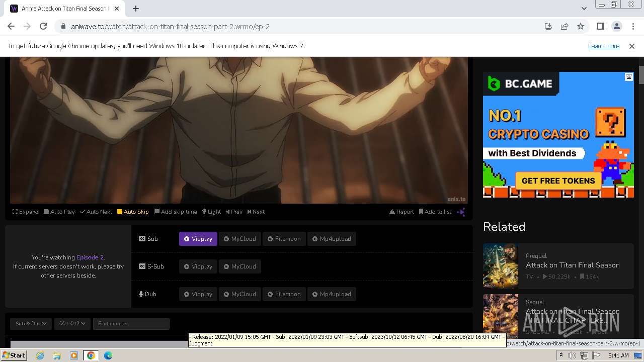The height and width of the screenshot is (362, 644).
Task: Expand the video player to wide view
Action: pyautogui.click(x=26, y=212)
